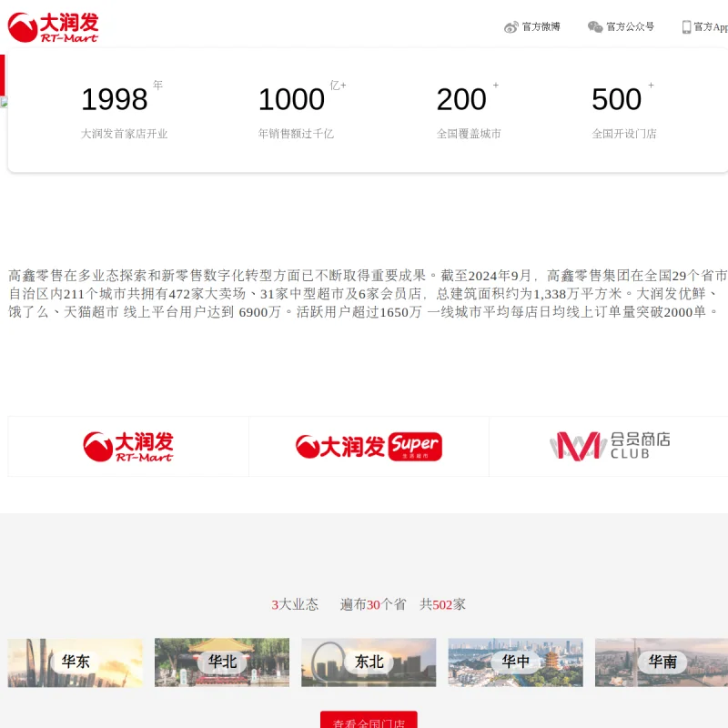
Task: Open the 官方公众号 link
Action: [x=630, y=27]
